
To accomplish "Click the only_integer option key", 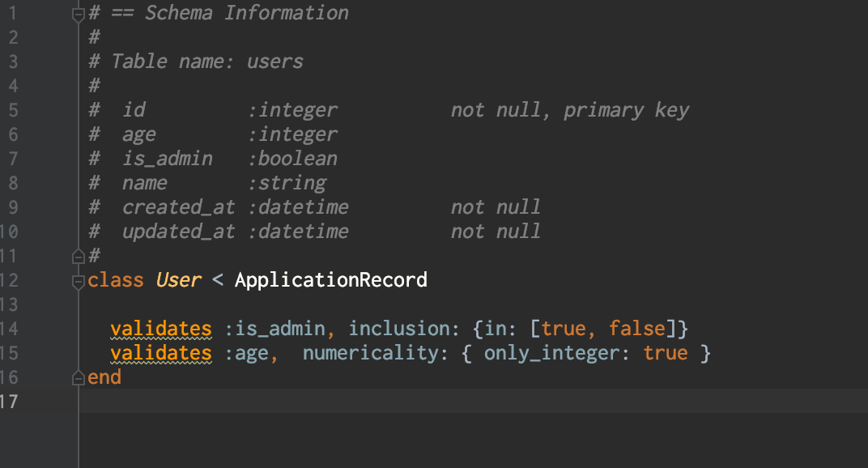I will pos(551,353).
